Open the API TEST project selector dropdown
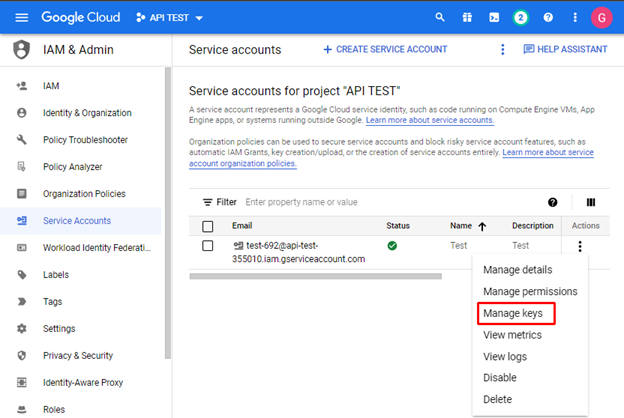The width and height of the screenshot is (624, 418). (x=169, y=18)
